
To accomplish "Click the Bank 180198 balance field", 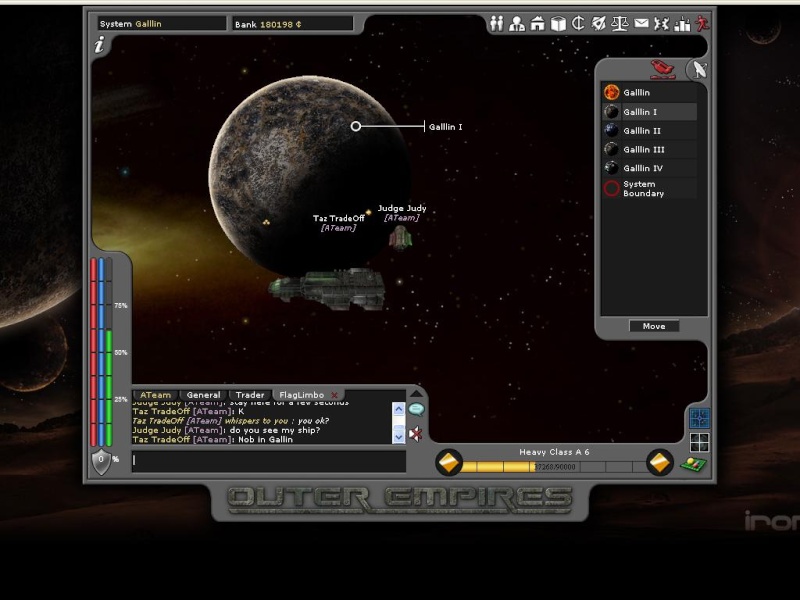I will [x=293, y=23].
